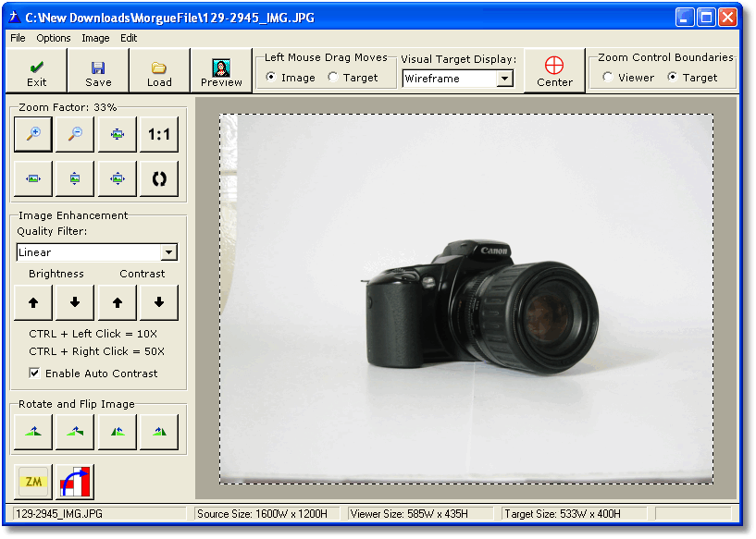This screenshot has width=756, height=539.
Task: Click the Load folder button
Action: 159,71
